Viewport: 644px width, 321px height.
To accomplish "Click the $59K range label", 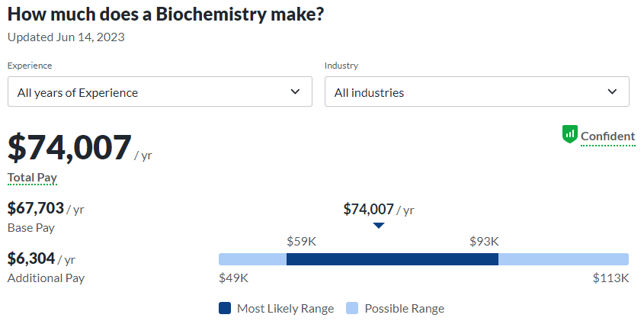I will 301,242.
